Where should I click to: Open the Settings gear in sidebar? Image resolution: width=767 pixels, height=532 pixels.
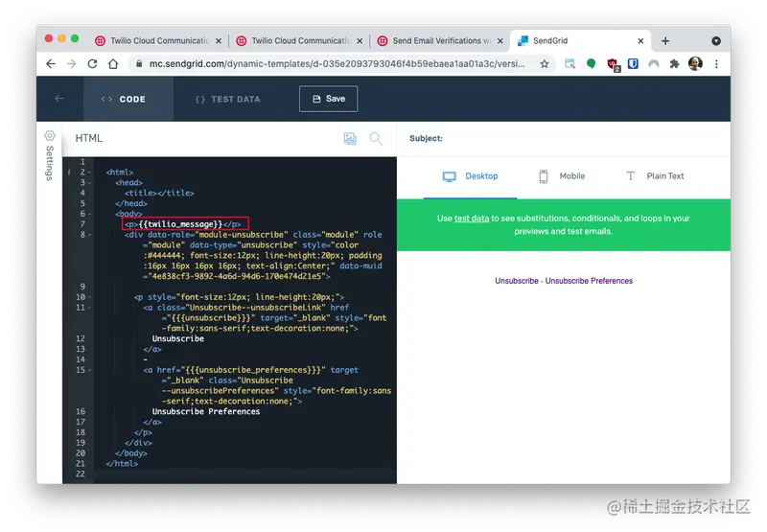[50, 135]
